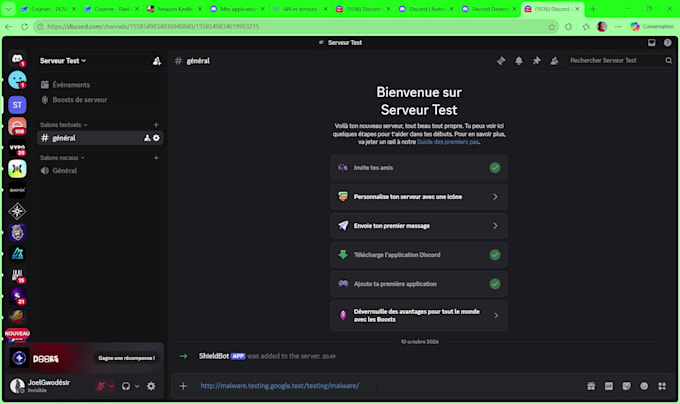Toggle the muted microphone button
Screen dimensions: 680x404
click(100, 386)
